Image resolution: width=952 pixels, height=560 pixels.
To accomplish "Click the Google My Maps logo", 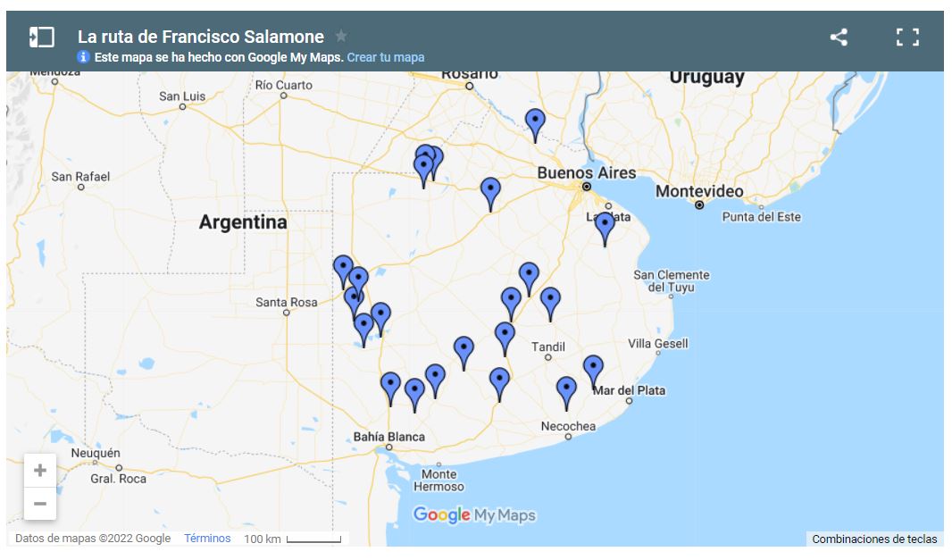I will [474, 515].
